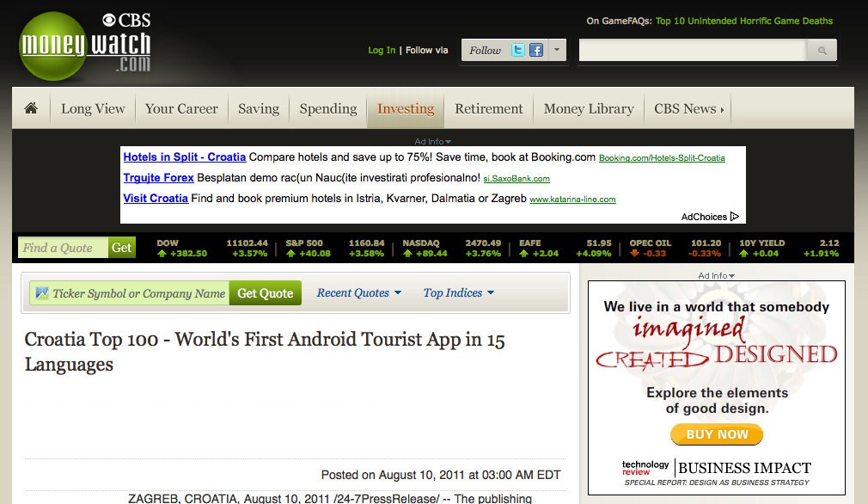Click the AdChoices triangle icon
868x504 pixels.
[735, 217]
